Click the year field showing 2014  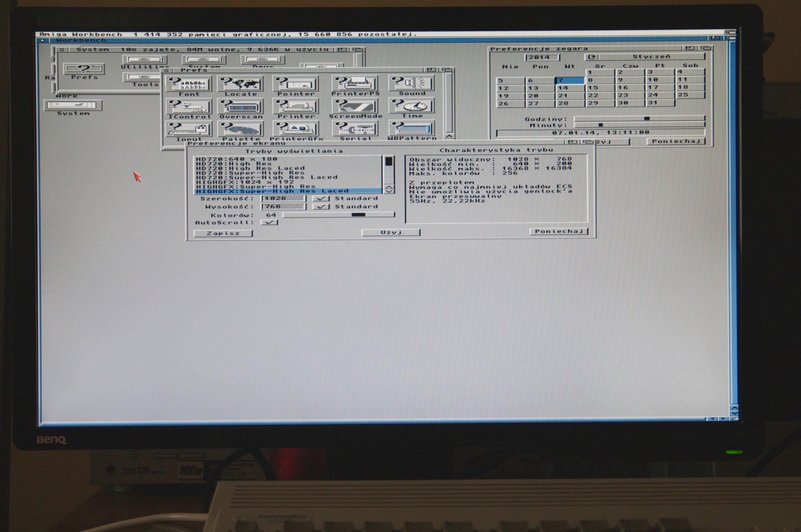[x=542, y=57]
